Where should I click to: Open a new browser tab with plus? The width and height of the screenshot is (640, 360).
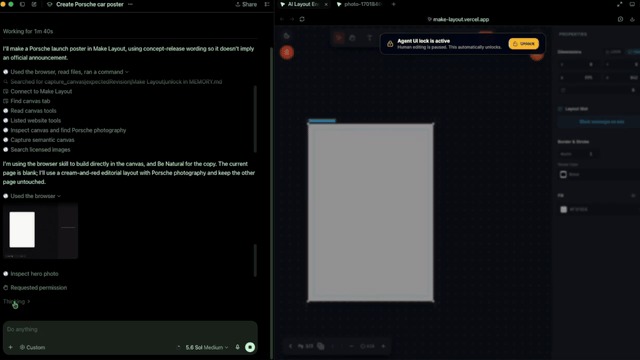[393, 4]
